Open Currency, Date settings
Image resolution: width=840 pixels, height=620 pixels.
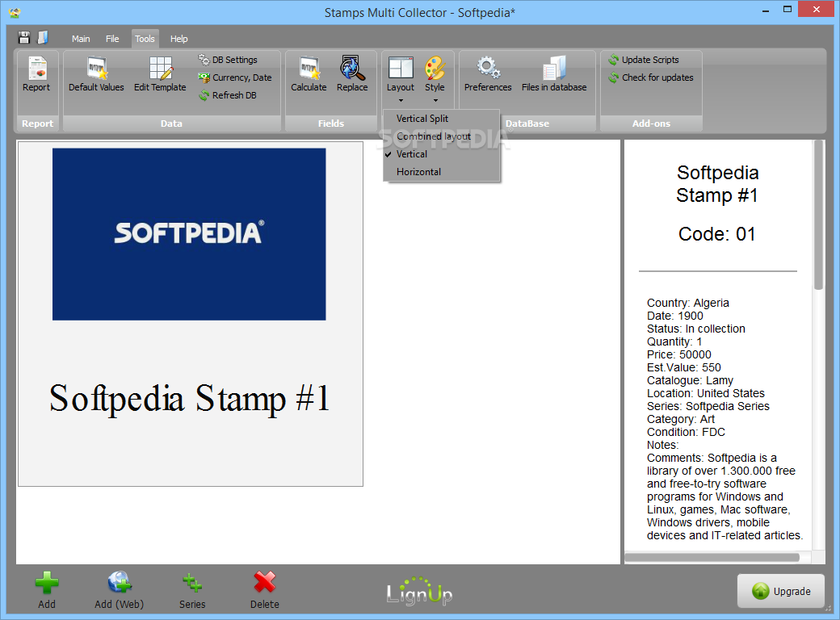coord(235,77)
